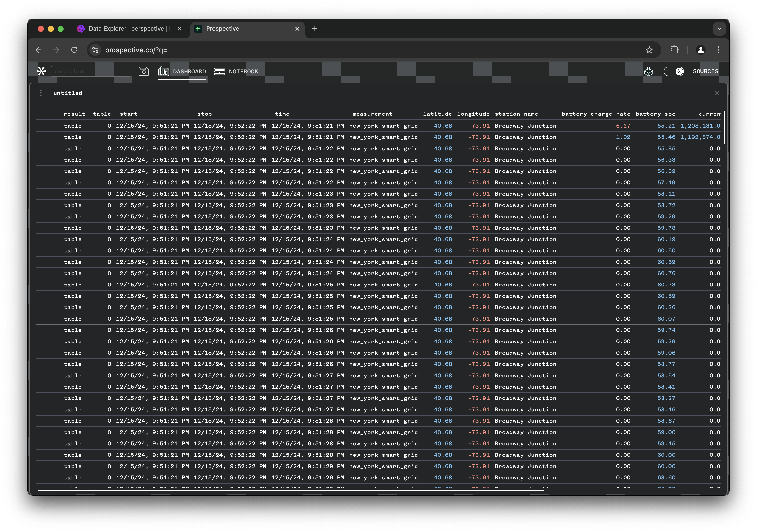This screenshot has width=757, height=532.
Task: Click the table column header
Action: pyautogui.click(x=102, y=114)
